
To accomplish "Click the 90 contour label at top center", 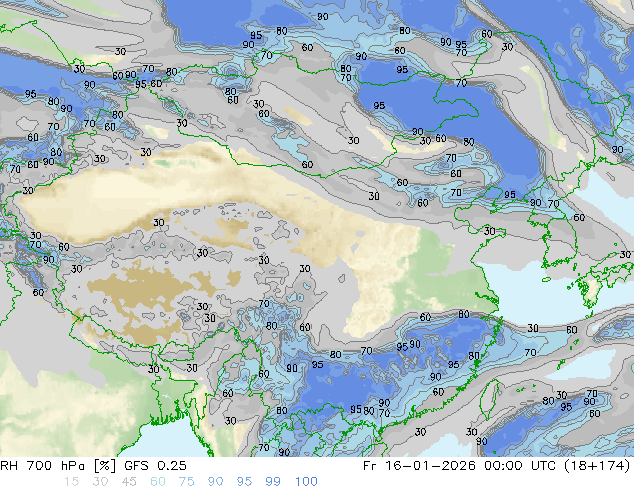I will [x=321, y=17].
